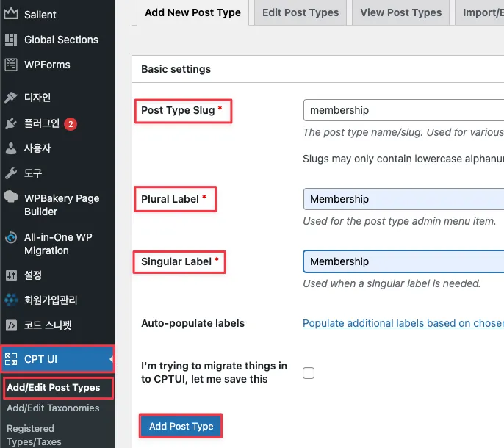This screenshot has height=448, width=504.
Task: Click the Global Sections icon
Action: tap(11, 40)
